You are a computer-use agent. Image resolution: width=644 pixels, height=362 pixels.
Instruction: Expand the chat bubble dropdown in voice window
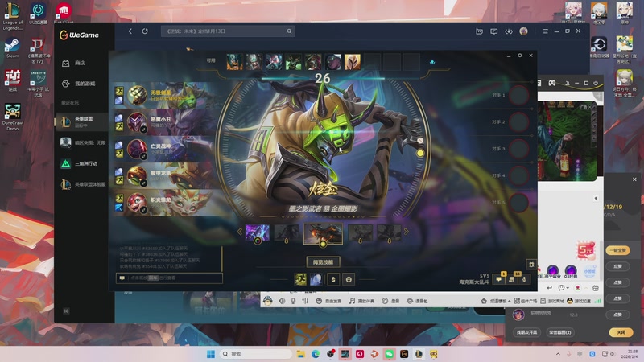point(563,288)
